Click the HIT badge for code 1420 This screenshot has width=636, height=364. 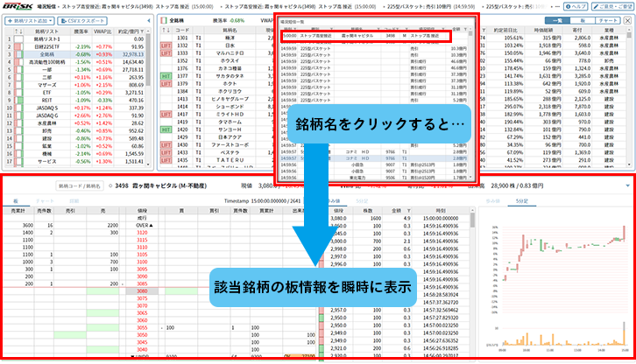[166, 129]
